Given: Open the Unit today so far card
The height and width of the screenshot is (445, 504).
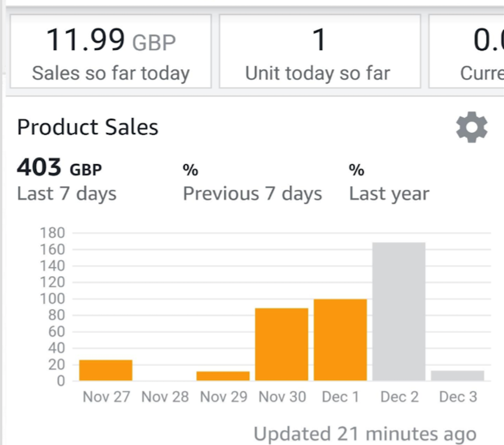Looking at the screenshot, I should click(x=320, y=51).
